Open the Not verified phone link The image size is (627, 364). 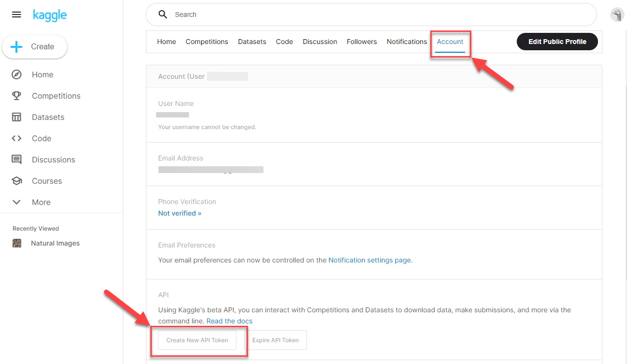(x=180, y=213)
